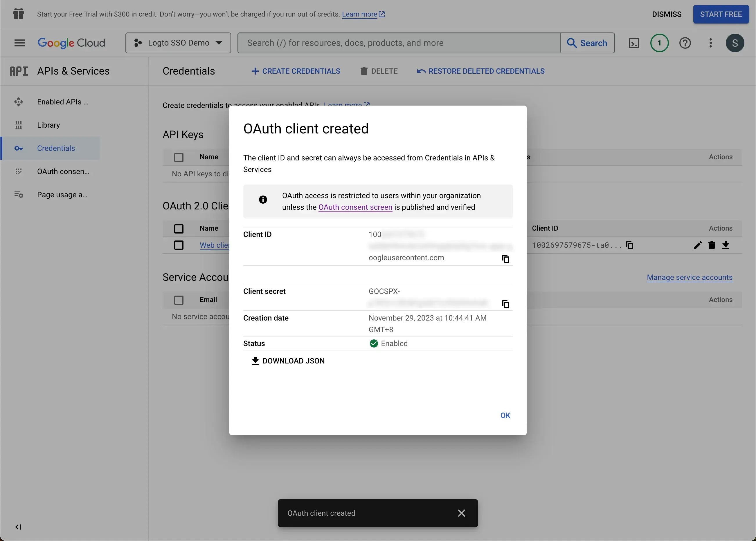
Task: Select the Credentials menu item in sidebar
Action: 56,148
